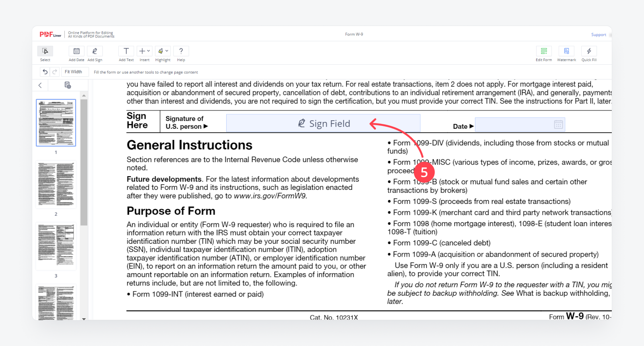Click the "Fill the form" hint text
Viewport: 644px width, 346px height.
pyautogui.click(x=146, y=72)
